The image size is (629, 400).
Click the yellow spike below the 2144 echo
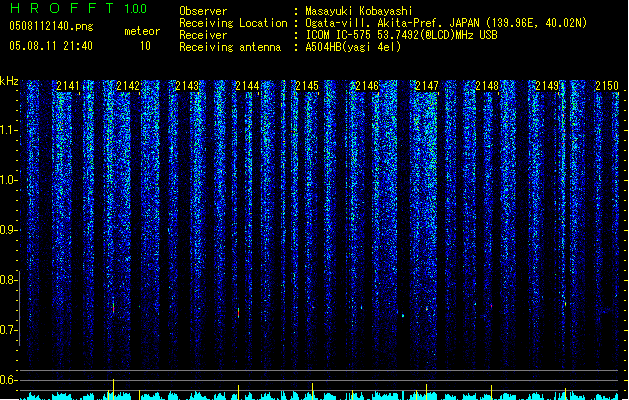[x=238, y=392]
